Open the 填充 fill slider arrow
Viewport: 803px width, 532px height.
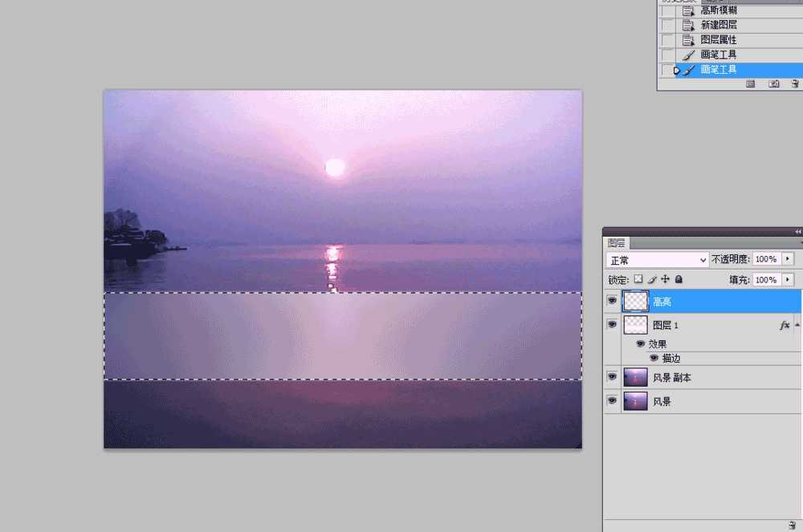pyautogui.click(x=789, y=279)
